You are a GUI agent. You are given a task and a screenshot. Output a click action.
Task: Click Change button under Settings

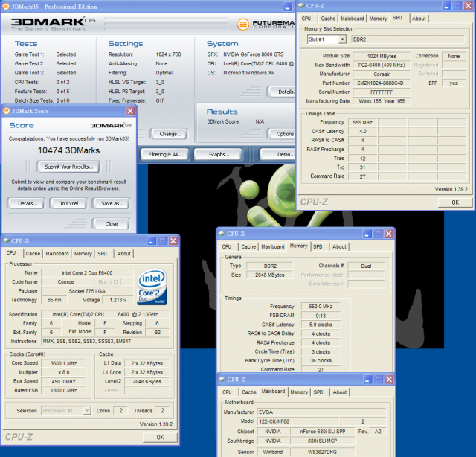pos(170,134)
